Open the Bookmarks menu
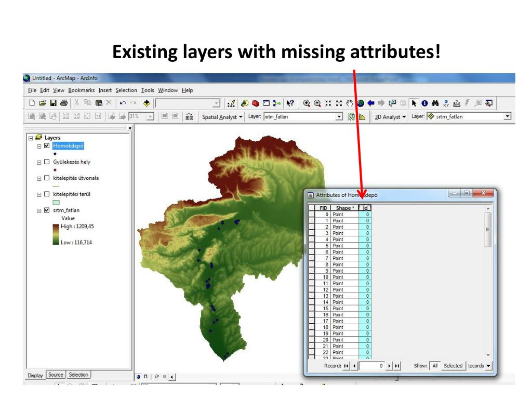The height and width of the screenshot is (399, 532). tap(82, 90)
